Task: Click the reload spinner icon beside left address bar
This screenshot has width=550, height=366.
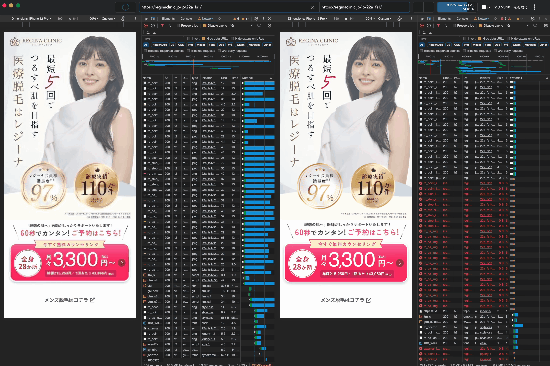Action: 126,7
